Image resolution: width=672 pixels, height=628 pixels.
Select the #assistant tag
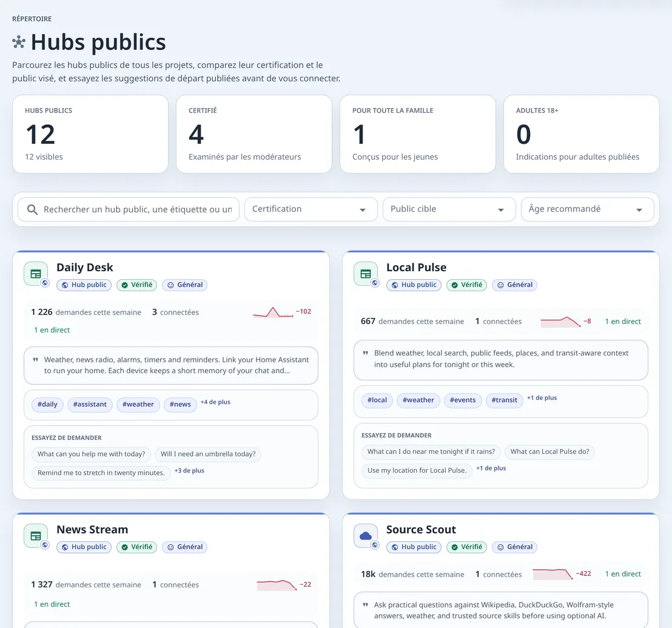coord(90,404)
